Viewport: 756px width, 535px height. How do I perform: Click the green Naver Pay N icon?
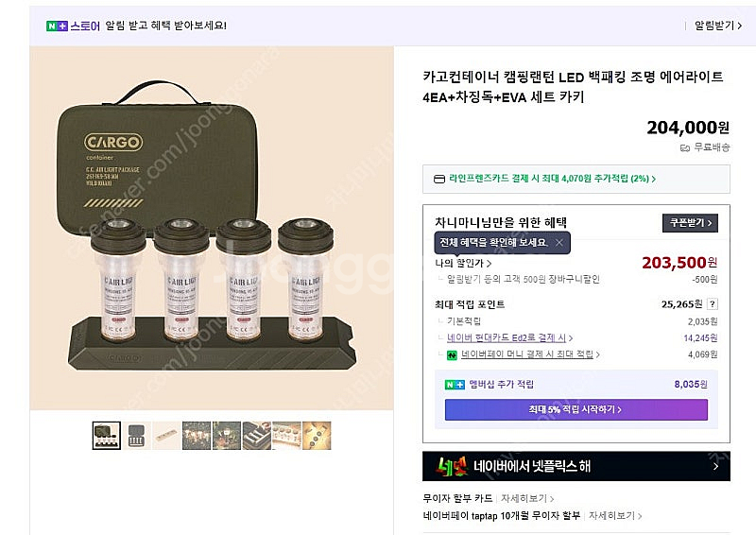(x=453, y=354)
